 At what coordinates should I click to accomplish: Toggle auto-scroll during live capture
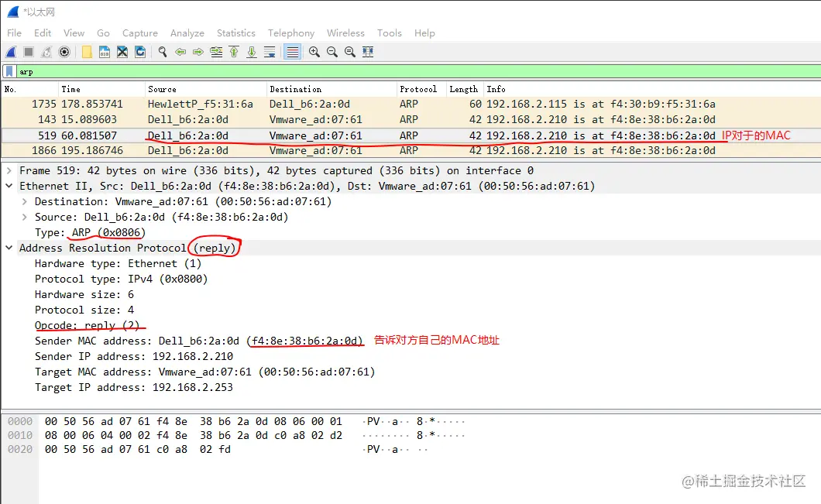(x=270, y=52)
